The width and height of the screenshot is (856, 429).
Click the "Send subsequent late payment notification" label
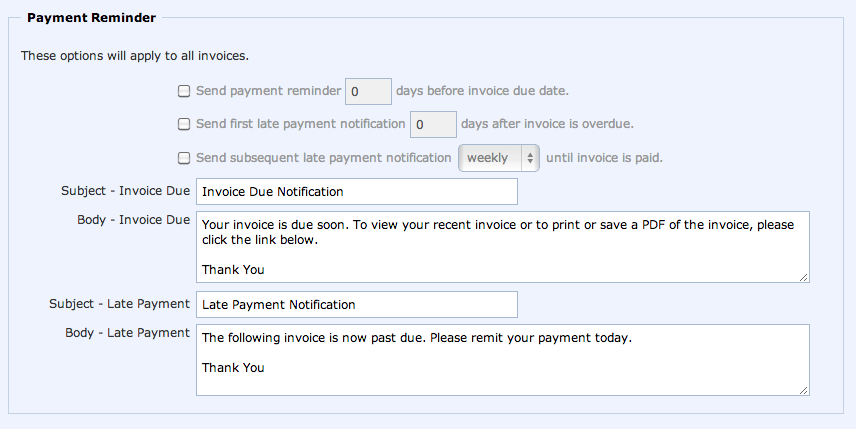[x=323, y=158]
